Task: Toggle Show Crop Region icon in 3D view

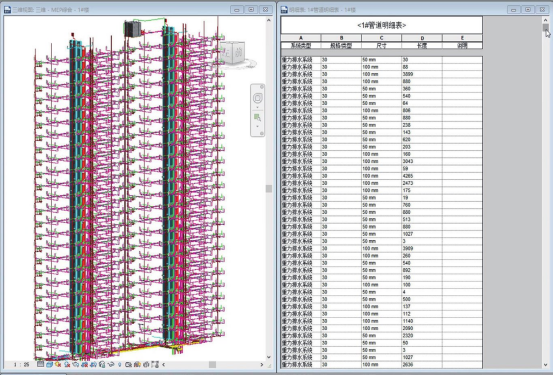Action: (x=93, y=364)
